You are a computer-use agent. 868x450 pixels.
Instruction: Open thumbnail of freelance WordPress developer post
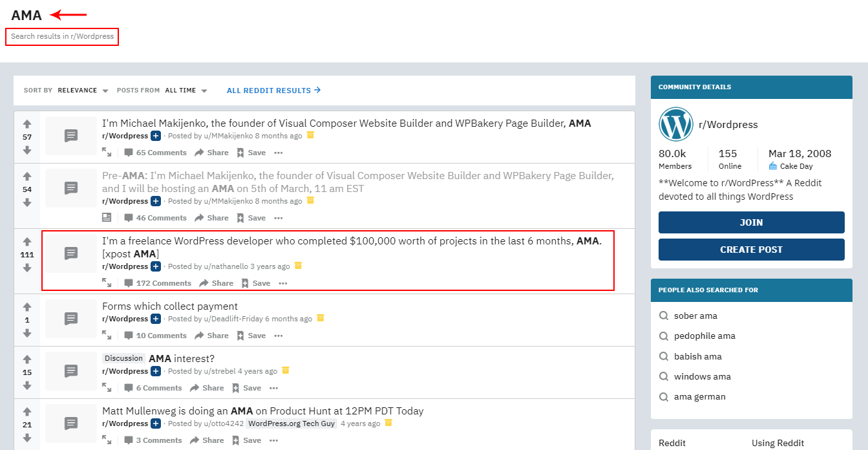pyautogui.click(x=71, y=253)
